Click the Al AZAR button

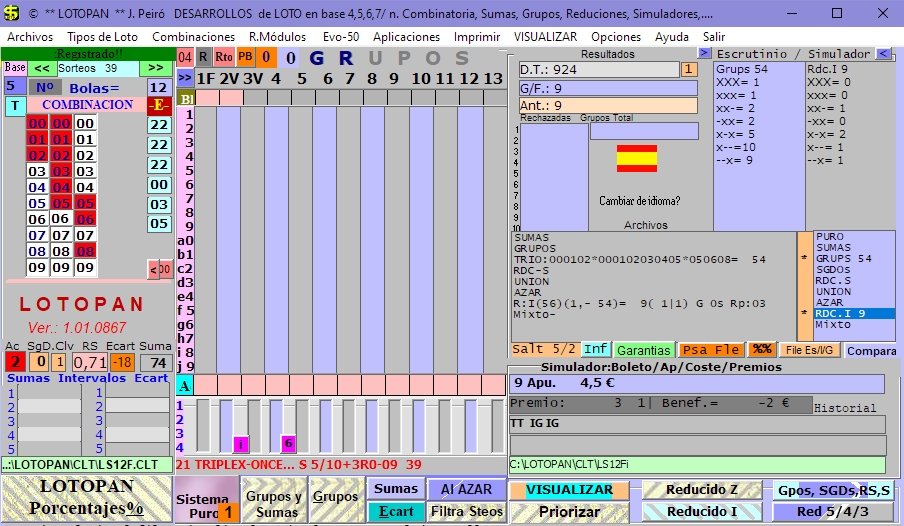(x=466, y=489)
